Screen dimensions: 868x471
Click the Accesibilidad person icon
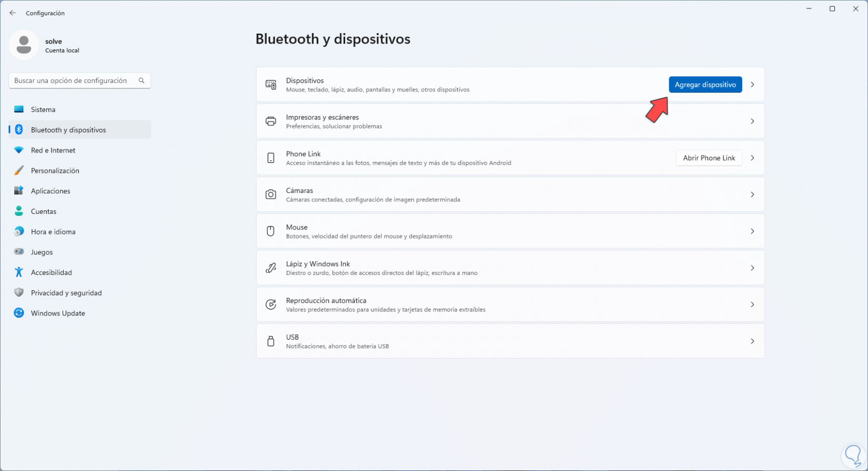19,272
